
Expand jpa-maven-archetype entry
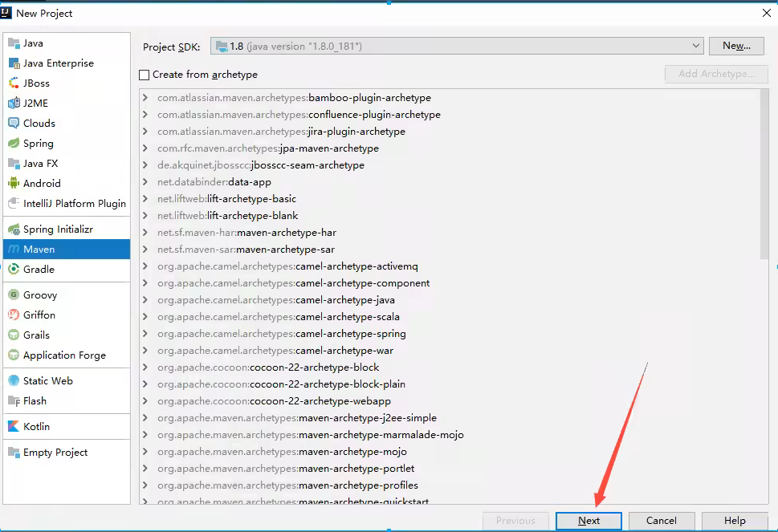click(x=145, y=148)
